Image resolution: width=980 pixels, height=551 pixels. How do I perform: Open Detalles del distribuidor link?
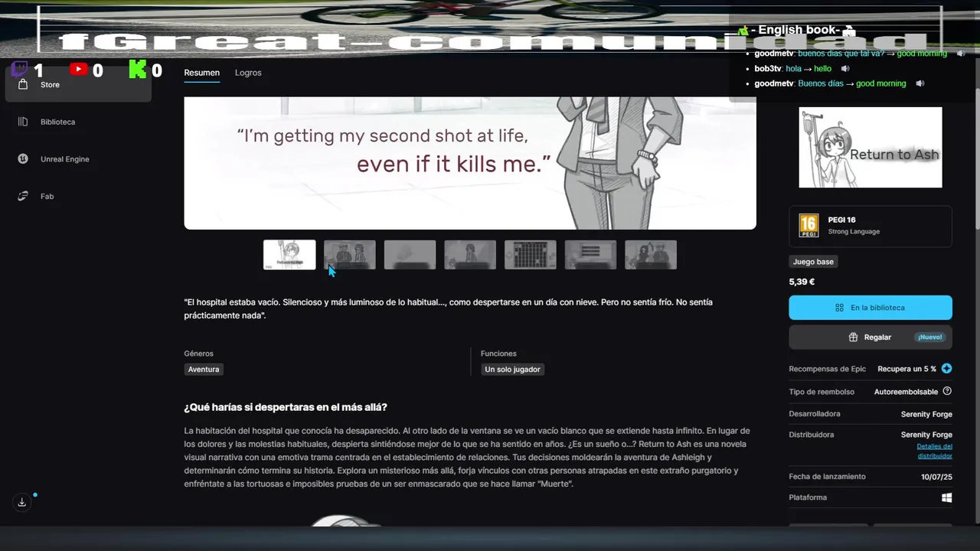point(934,451)
